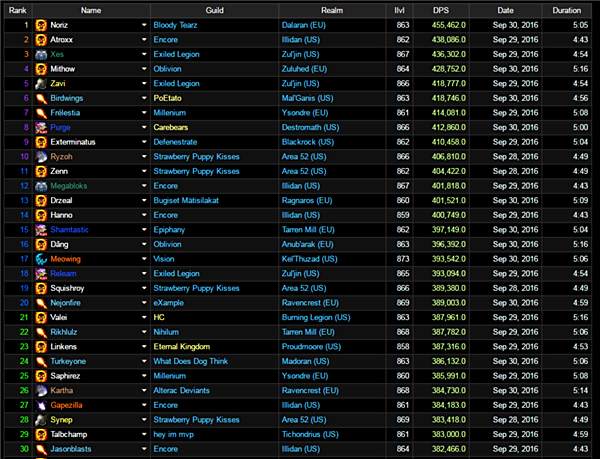Image resolution: width=600 pixels, height=459 pixels.
Task: Click the warrior icon beside Ryzoh
Action: 41,157
